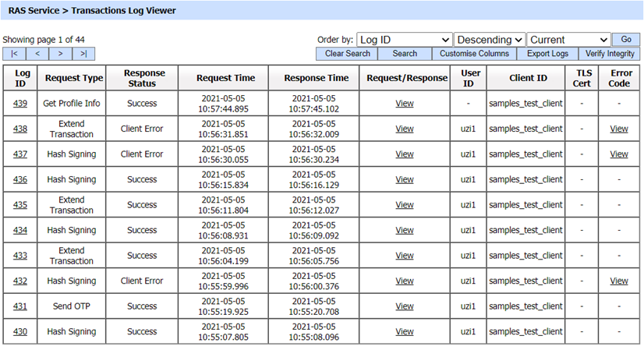View error code for log 437
This screenshot has width=644, height=350.
618,154
